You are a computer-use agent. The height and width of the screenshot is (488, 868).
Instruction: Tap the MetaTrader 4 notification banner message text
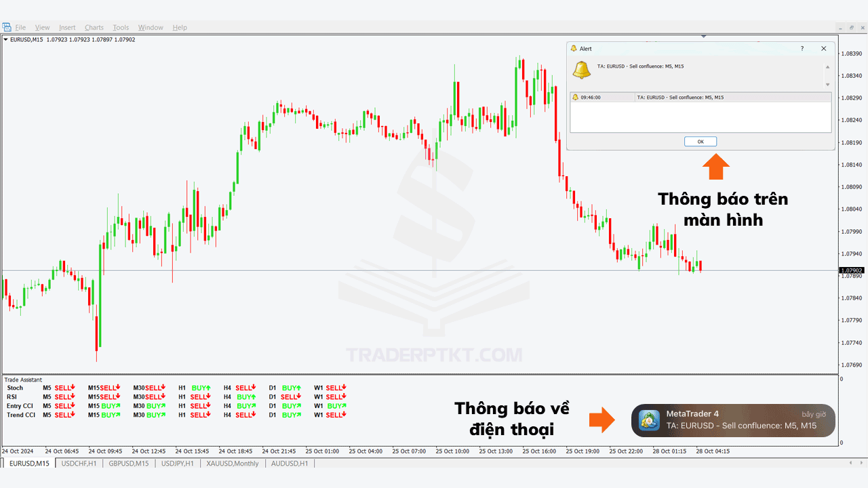click(x=741, y=426)
